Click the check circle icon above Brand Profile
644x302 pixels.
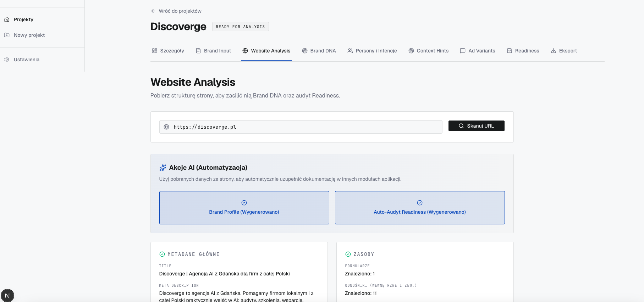click(x=244, y=203)
